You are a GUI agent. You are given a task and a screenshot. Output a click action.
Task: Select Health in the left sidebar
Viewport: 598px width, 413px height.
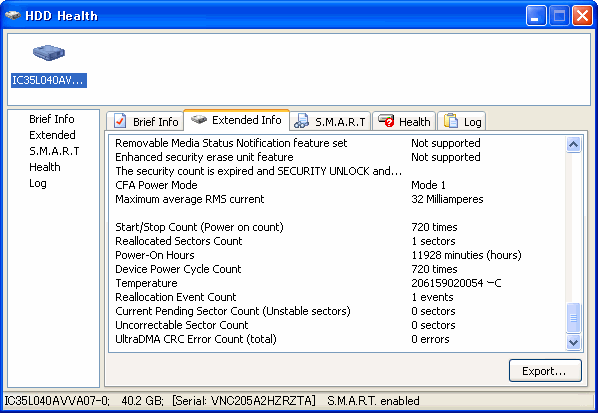[x=45, y=167]
